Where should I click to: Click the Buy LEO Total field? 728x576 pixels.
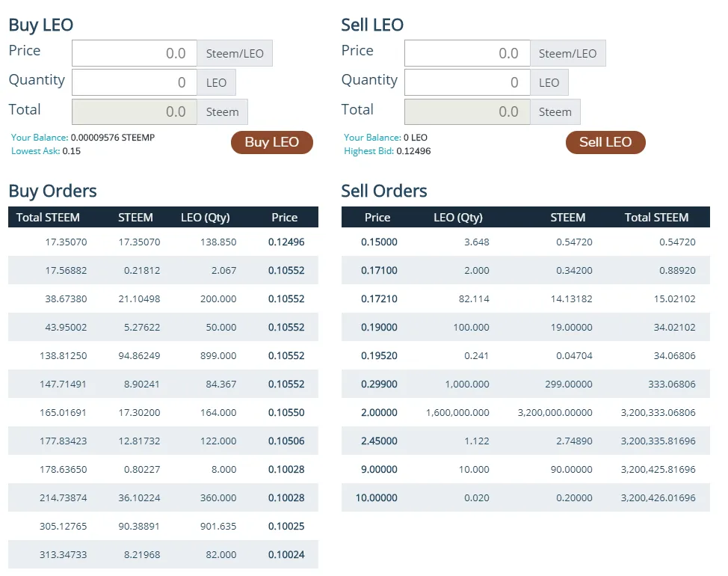pyautogui.click(x=135, y=111)
